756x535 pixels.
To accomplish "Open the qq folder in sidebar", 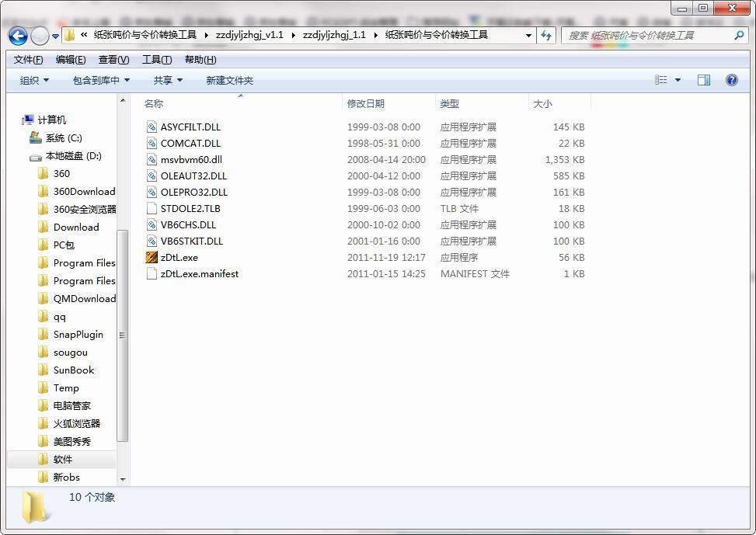I will [x=59, y=316].
